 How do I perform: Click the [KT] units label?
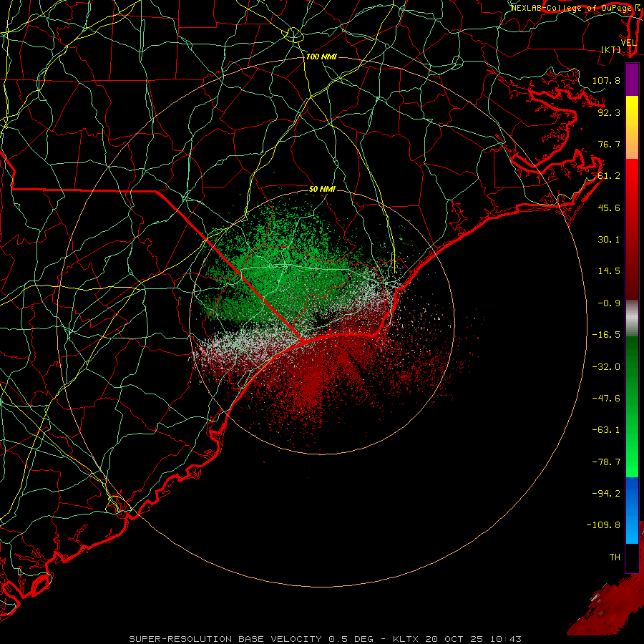click(x=611, y=49)
